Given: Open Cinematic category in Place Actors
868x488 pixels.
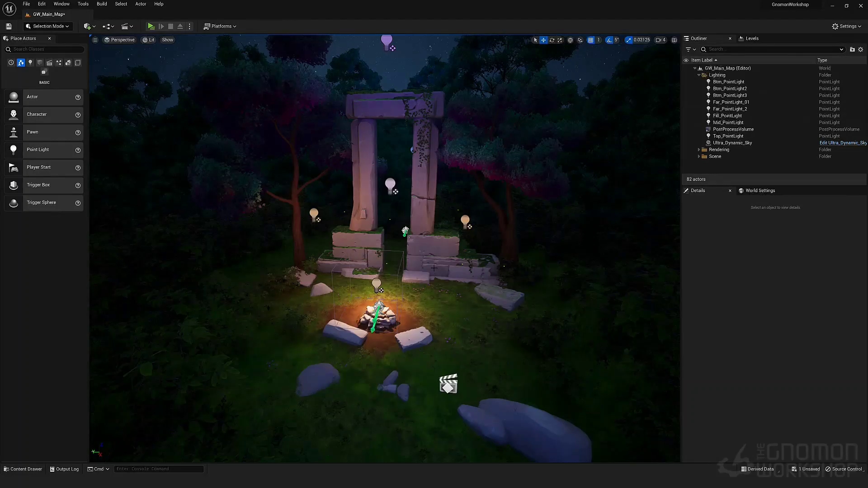Looking at the screenshot, I should [x=49, y=63].
